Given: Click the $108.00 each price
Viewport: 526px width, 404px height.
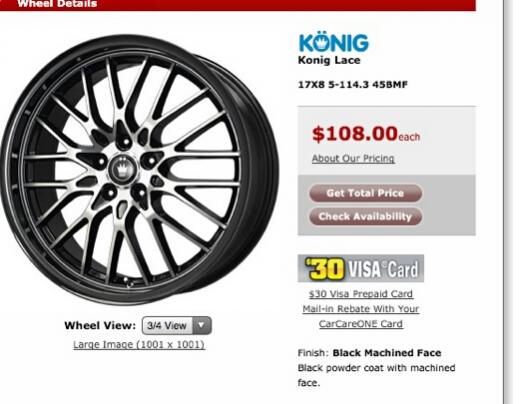Looking at the screenshot, I should click(x=366, y=134).
